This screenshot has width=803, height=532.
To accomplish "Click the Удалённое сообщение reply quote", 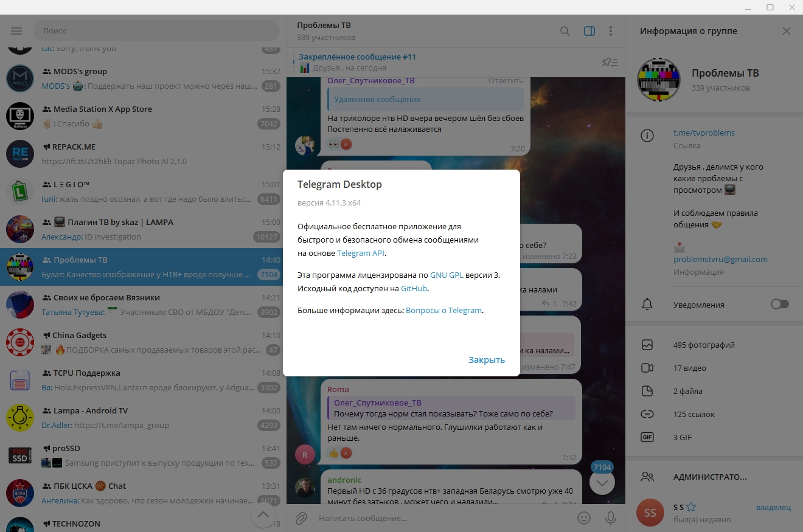I will tap(425, 99).
